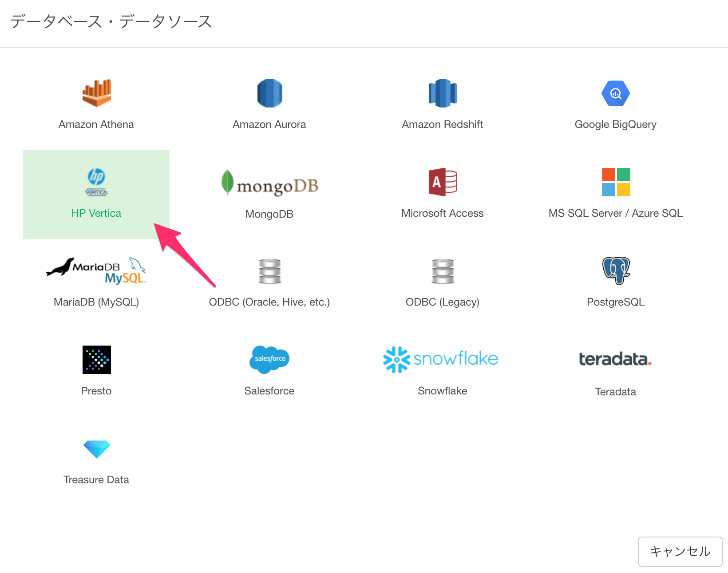Click the HP Vertica text label
The height and width of the screenshot is (573, 728).
[96, 213]
